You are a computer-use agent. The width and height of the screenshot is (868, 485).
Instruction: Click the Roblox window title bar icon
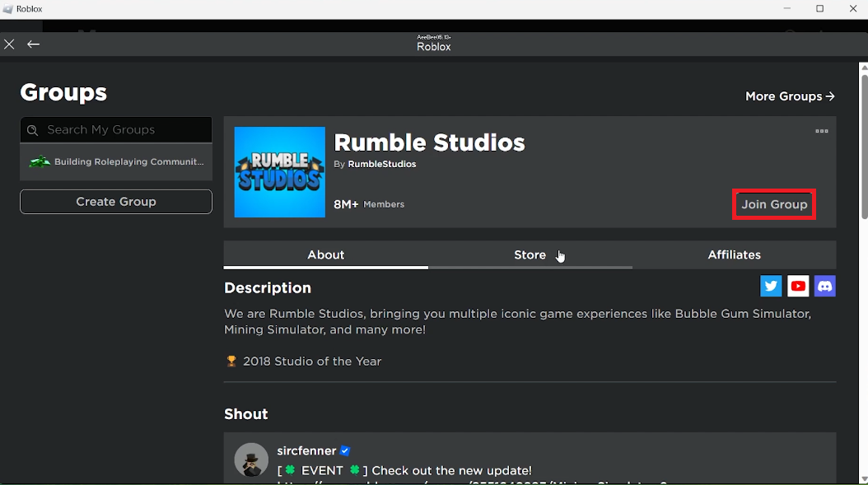click(x=7, y=9)
